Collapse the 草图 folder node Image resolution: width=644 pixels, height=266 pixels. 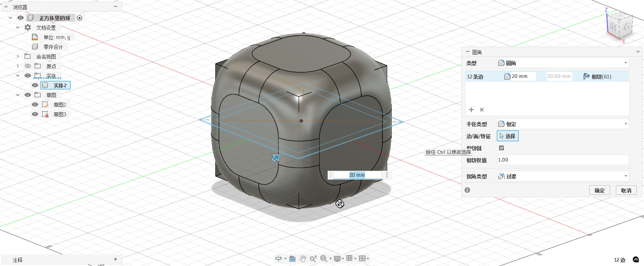click(18, 95)
